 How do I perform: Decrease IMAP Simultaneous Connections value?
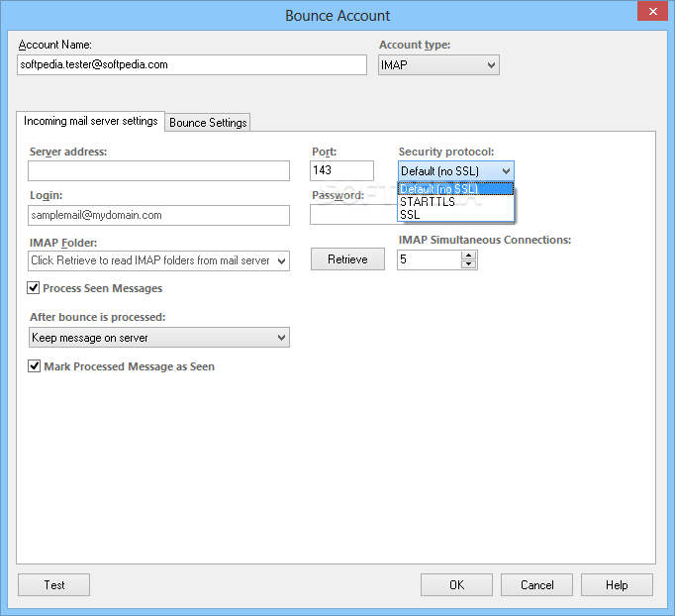[x=468, y=264]
